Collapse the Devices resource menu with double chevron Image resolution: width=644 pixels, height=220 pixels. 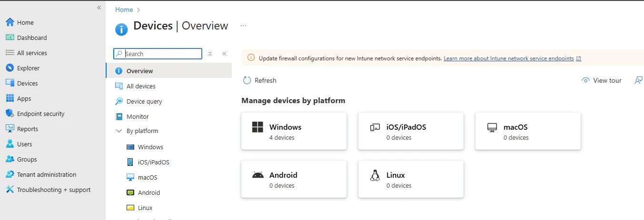224,54
